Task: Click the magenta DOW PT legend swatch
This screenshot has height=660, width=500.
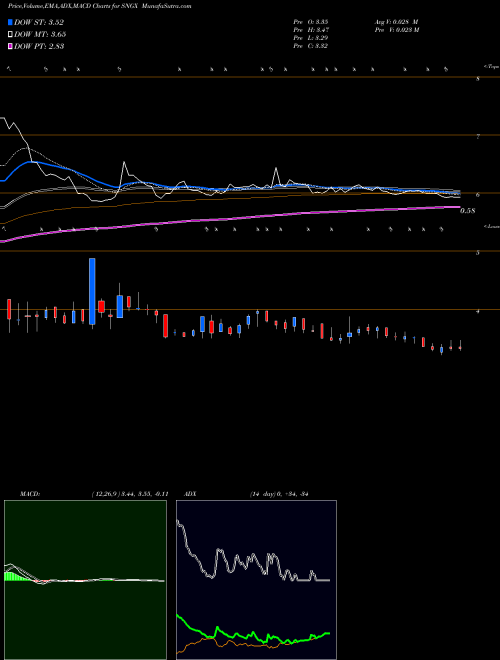Action: 10,46
